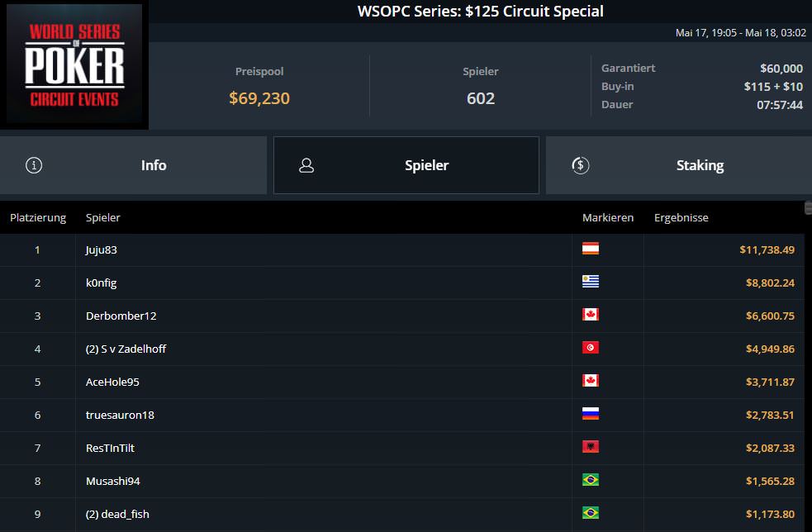Screen dimensions: 812x532
Task: Click the player list vertical scrollbar
Action: coord(808,330)
